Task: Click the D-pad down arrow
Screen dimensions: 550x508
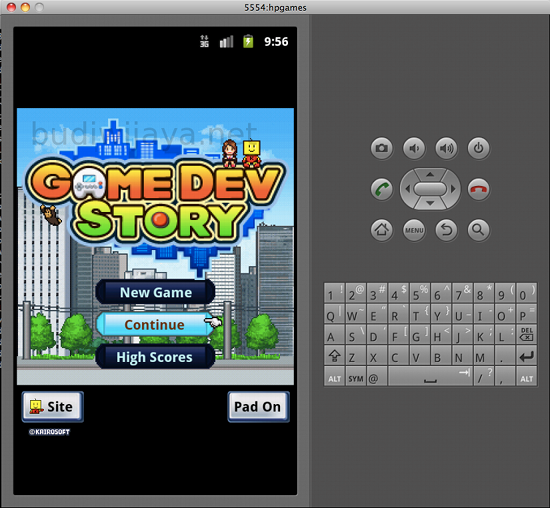Action: [x=430, y=203]
